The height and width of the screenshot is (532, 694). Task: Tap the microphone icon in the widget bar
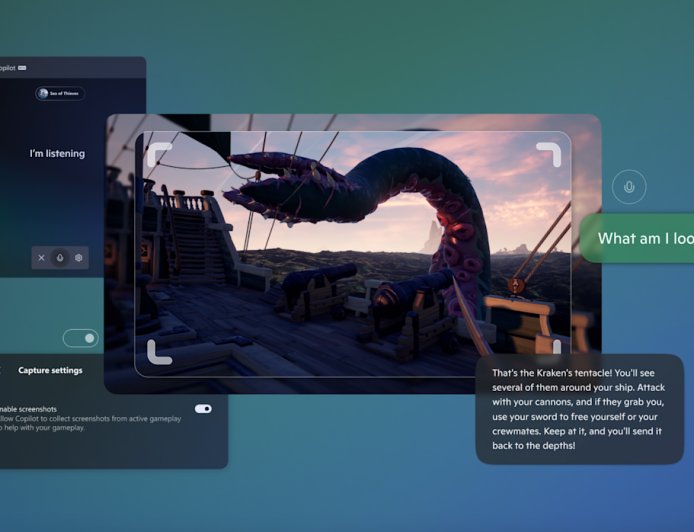coord(60,258)
